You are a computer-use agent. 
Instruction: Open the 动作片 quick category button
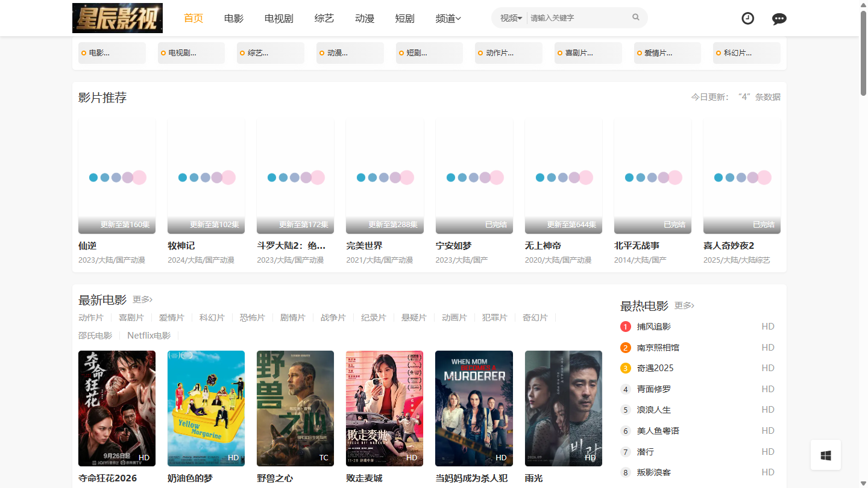point(509,53)
